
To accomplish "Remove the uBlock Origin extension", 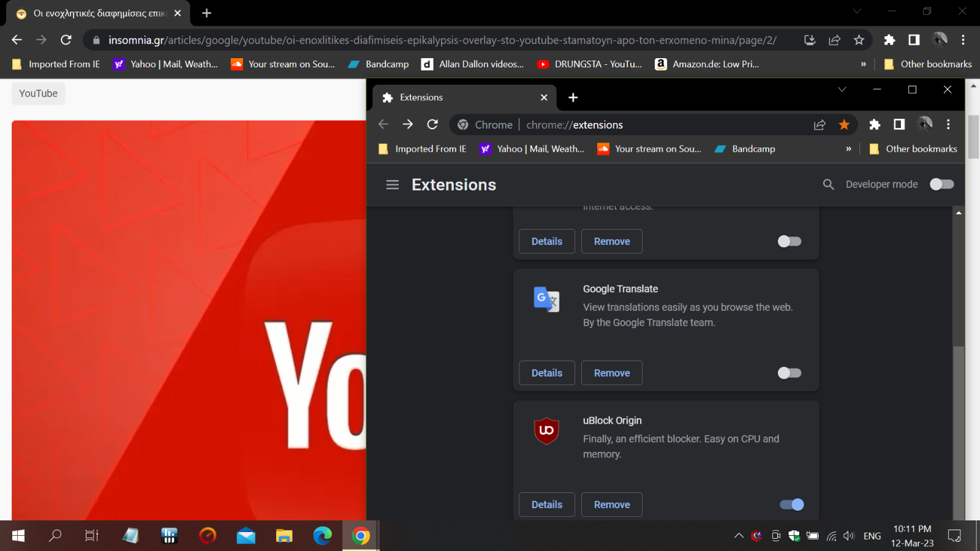I will coord(612,504).
